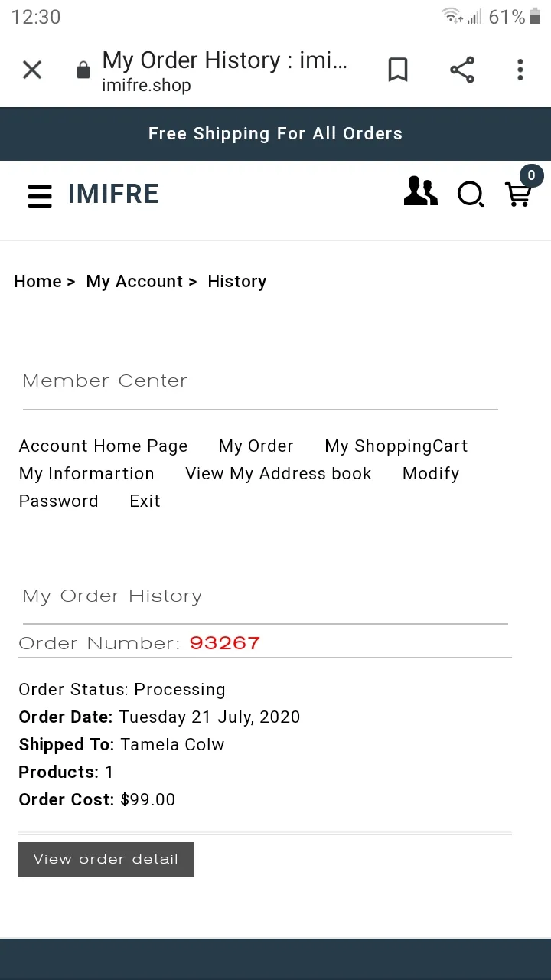The height and width of the screenshot is (980, 551).
Task: Click the View order detail button
Action: point(106,859)
